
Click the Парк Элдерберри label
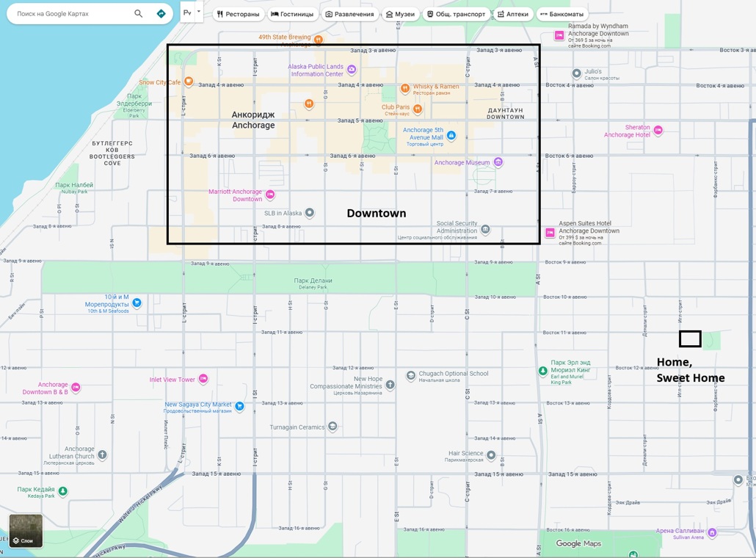134,100
